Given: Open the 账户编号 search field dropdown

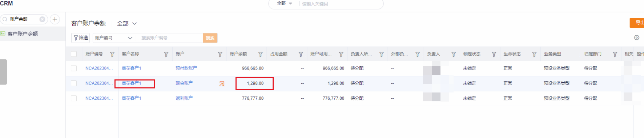Looking at the screenshot, I should coord(114,38).
